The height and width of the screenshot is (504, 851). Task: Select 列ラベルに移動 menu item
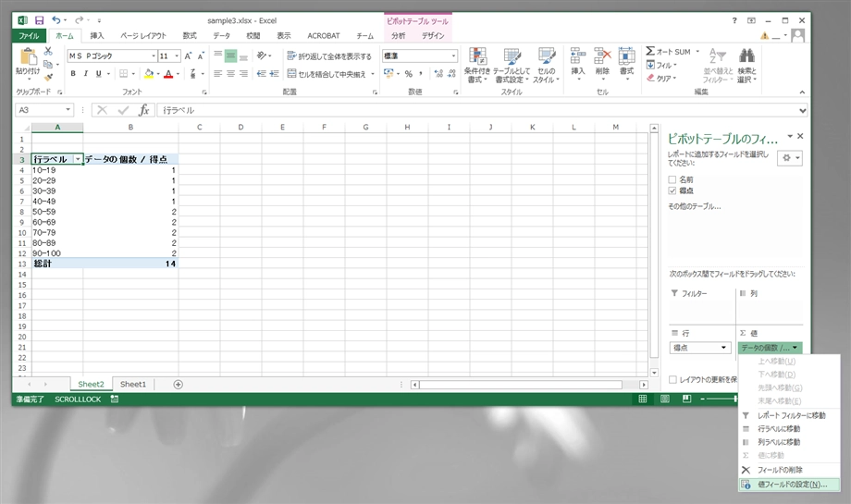tap(790, 442)
